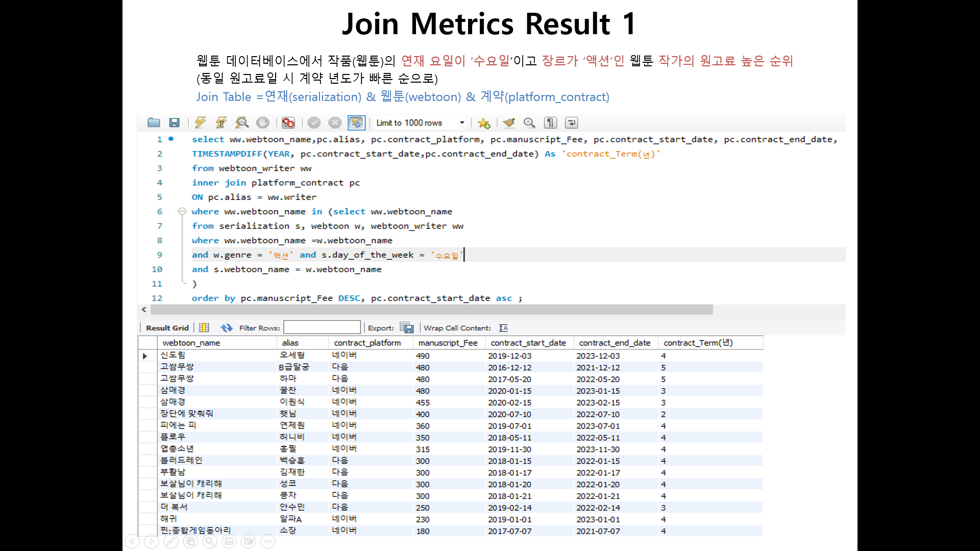Click the line 1 statement marker dot

(171, 139)
